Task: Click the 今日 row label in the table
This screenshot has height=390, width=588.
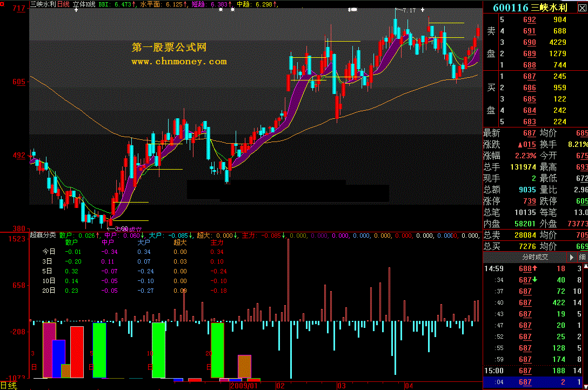Action: 49,252
